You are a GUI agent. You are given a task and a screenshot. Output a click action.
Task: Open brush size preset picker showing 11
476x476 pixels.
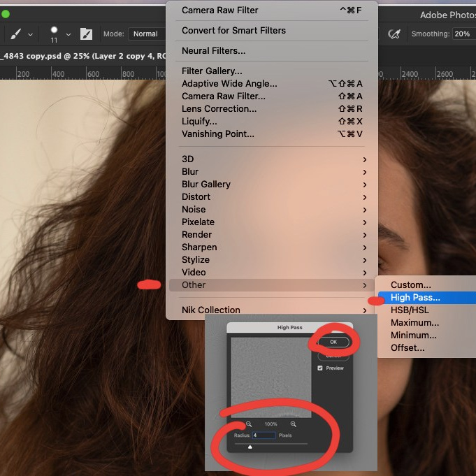[54, 34]
